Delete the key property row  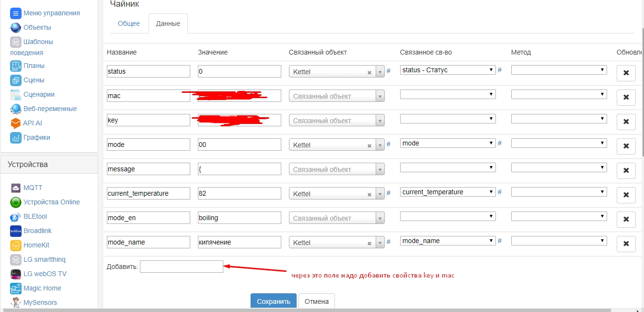[626, 122]
